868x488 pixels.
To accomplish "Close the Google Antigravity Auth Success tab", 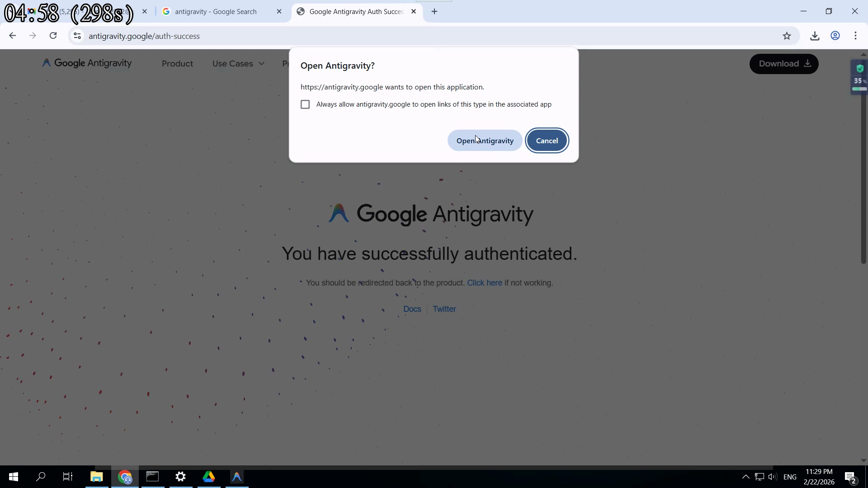I will 414,12.
